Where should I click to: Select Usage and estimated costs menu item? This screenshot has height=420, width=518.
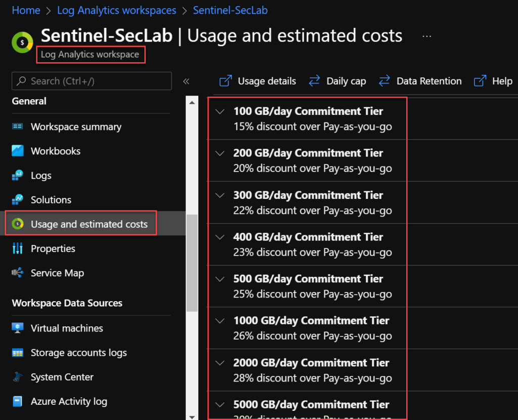(x=89, y=224)
